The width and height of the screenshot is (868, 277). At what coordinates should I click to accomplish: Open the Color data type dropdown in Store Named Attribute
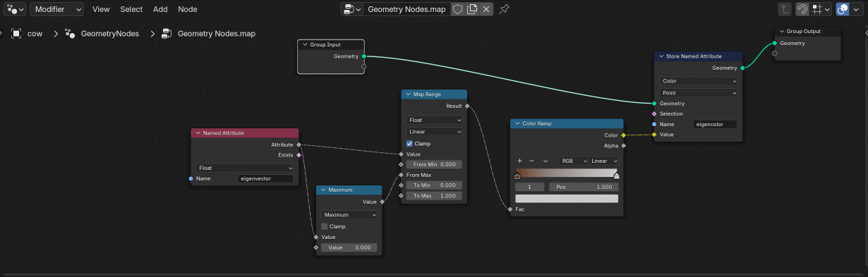click(699, 81)
